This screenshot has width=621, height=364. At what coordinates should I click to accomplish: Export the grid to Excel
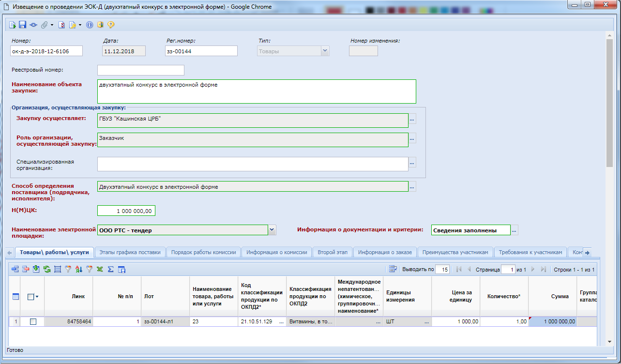(100, 269)
